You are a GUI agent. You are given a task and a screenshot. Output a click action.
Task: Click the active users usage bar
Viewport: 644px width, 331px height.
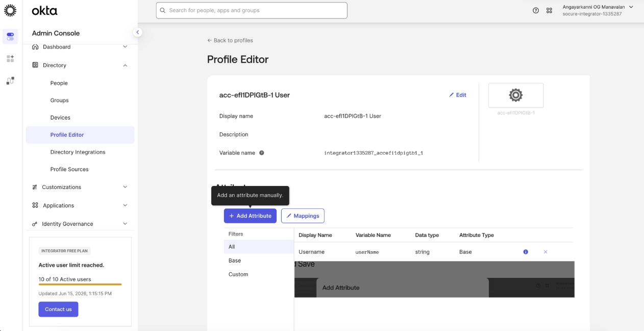pos(80,284)
